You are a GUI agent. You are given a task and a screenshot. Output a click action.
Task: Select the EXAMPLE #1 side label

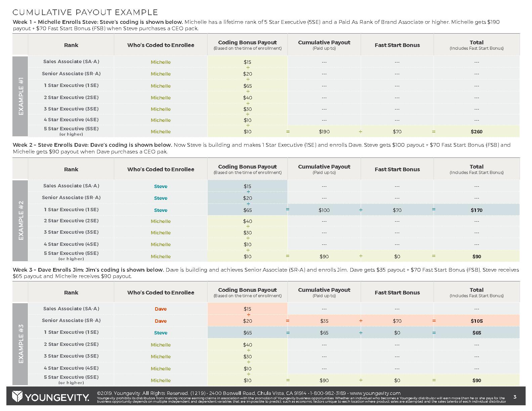pyautogui.click(x=21, y=96)
